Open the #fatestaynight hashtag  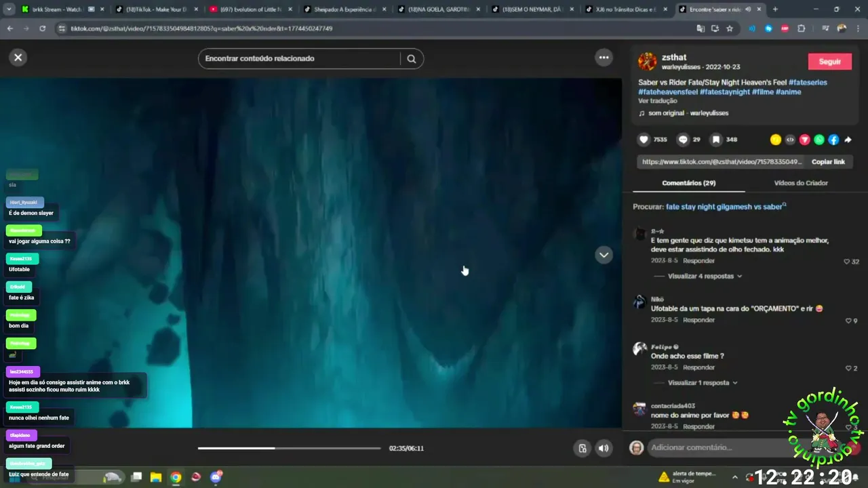725,92
